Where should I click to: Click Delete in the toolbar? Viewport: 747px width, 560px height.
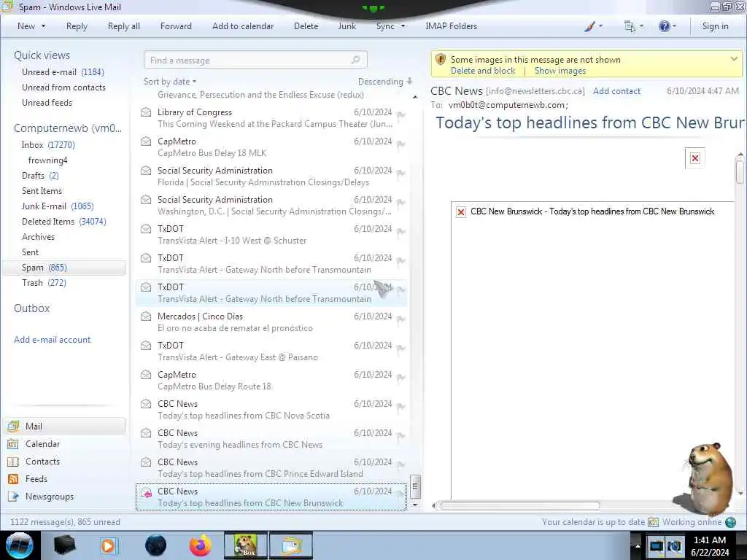click(306, 26)
